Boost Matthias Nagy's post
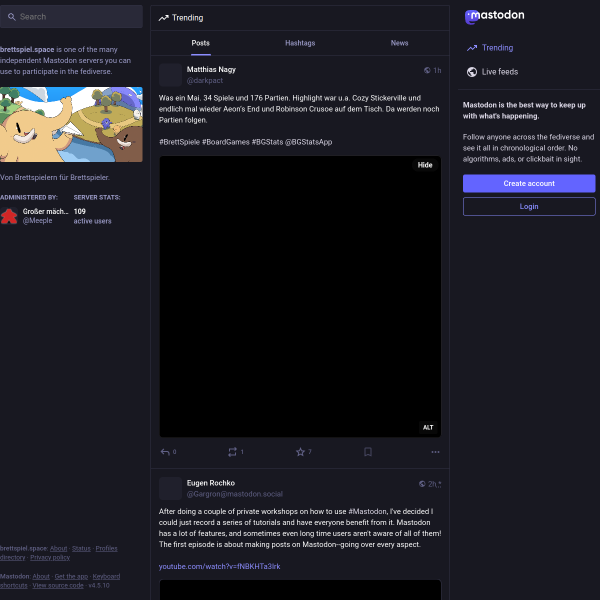600x600 pixels. [x=235, y=452]
